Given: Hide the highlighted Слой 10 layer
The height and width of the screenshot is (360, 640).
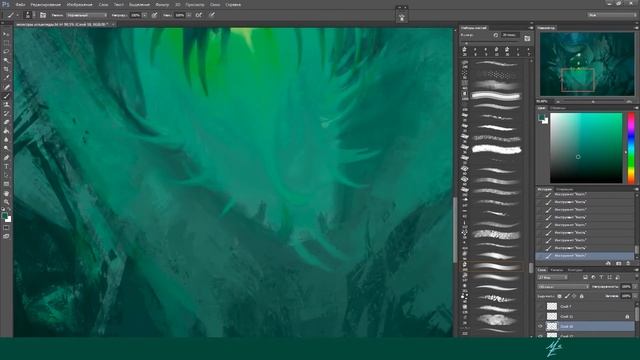Looking at the screenshot, I should tap(540, 327).
